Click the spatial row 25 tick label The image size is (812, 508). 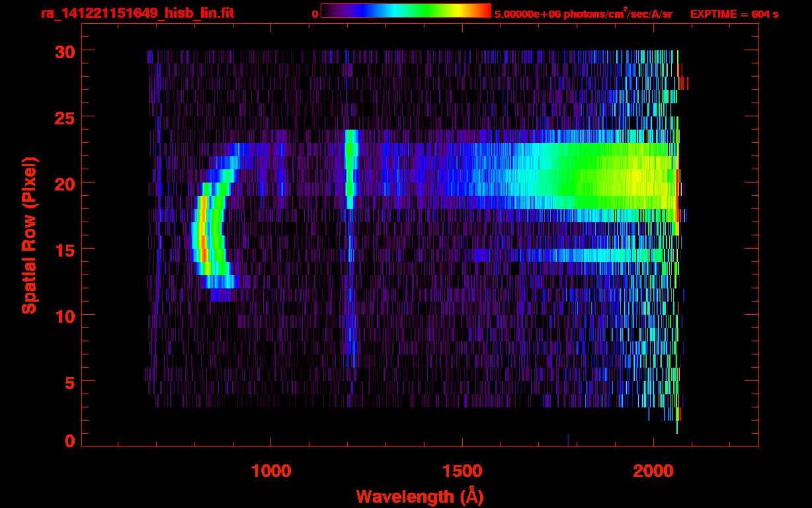65,117
